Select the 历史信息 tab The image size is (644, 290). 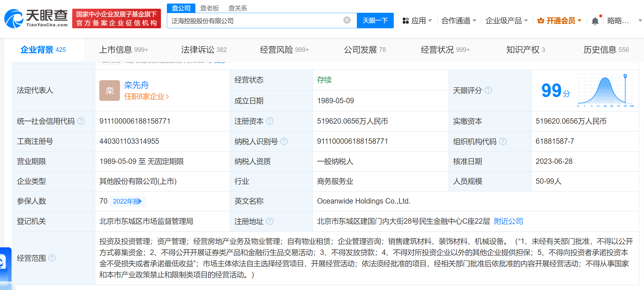point(606,50)
